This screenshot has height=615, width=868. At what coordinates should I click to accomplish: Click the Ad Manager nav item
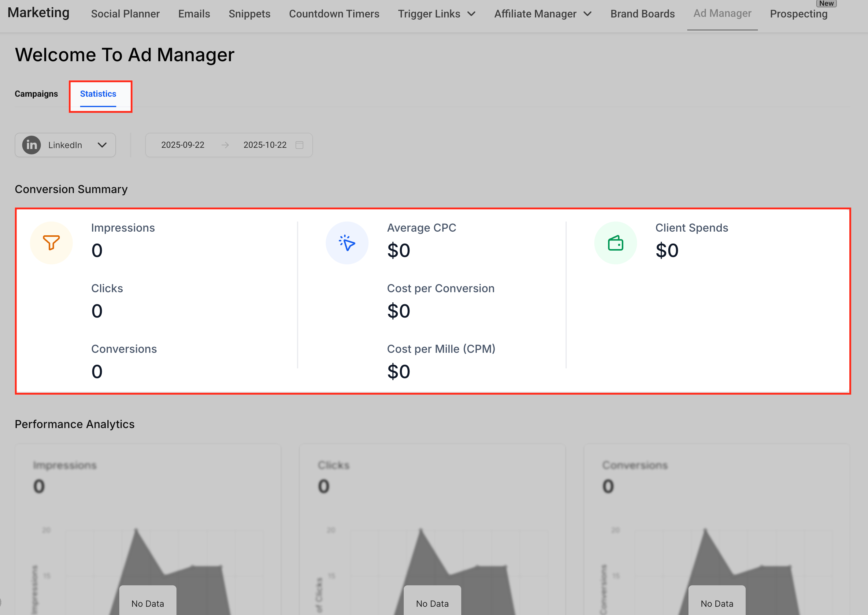[x=722, y=14]
